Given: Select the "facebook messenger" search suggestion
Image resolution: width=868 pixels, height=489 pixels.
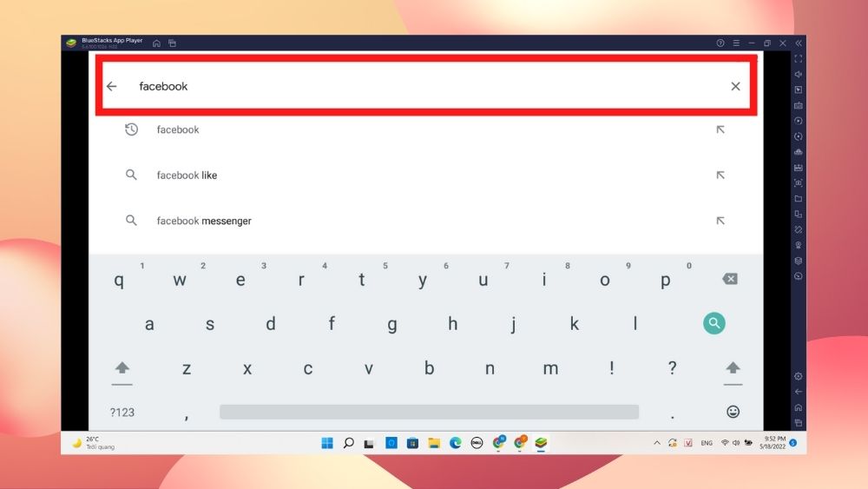Looking at the screenshot, I should tap(204, 221).
